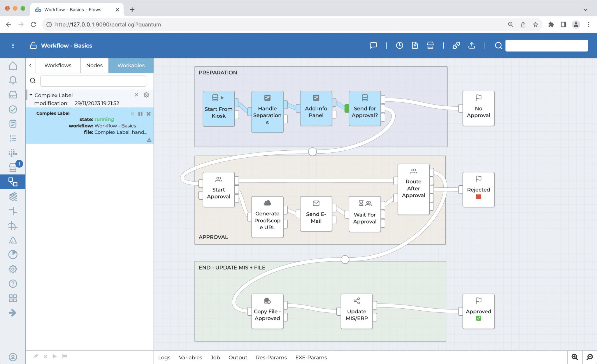597x364 pixels.
Task: Toggle the hamburger menu in header
Action: 13,45
